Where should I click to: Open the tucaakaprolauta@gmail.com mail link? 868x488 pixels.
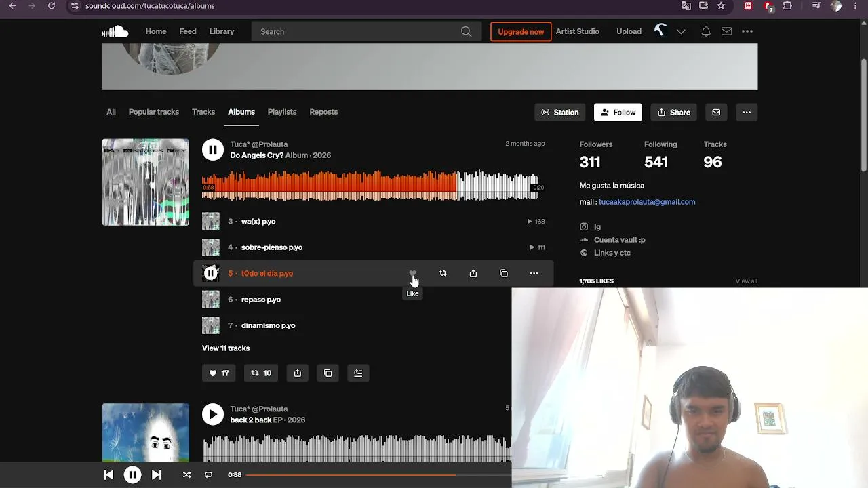click(x=647, y=202)
